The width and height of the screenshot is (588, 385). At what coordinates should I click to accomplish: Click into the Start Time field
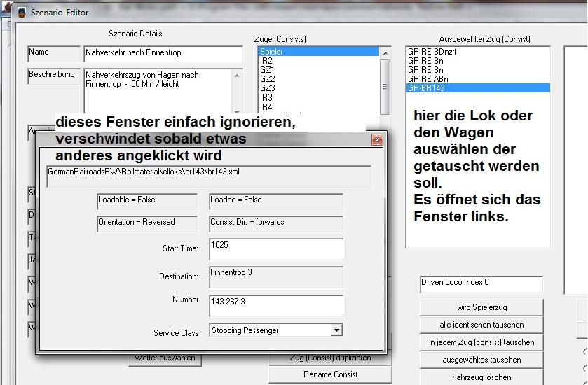(x=276, y=249)
